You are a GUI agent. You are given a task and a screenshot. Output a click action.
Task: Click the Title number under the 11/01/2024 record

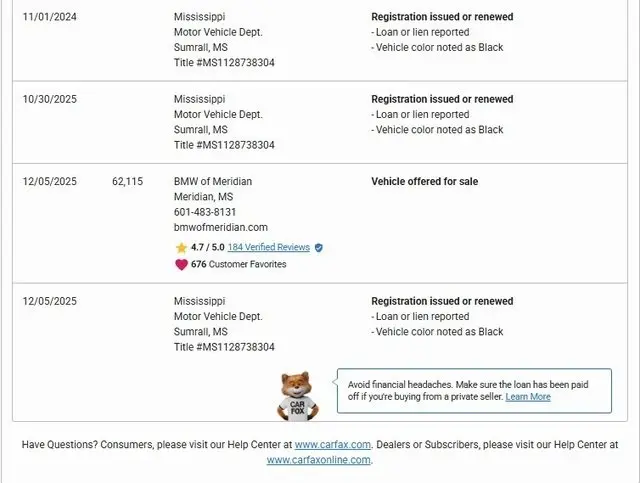point(224,62)
